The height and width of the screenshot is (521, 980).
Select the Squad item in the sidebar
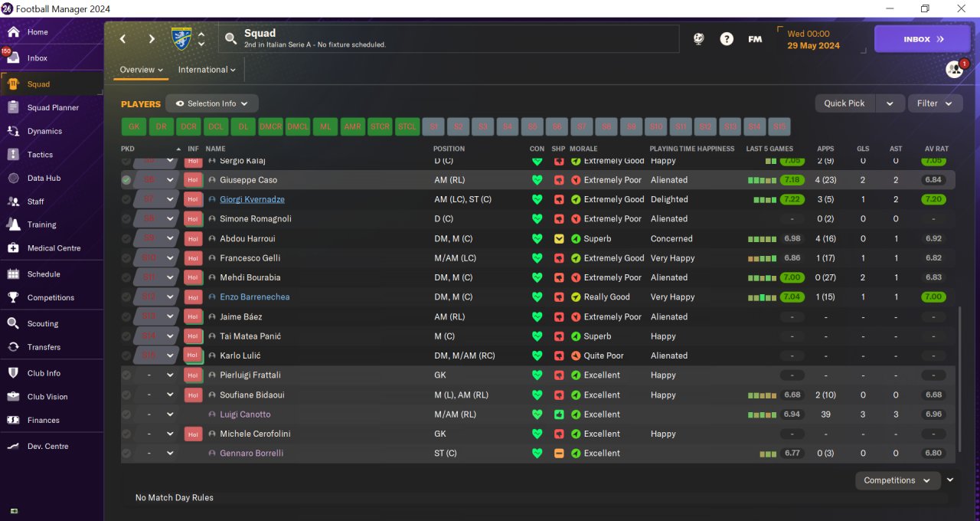pos(51,84)
